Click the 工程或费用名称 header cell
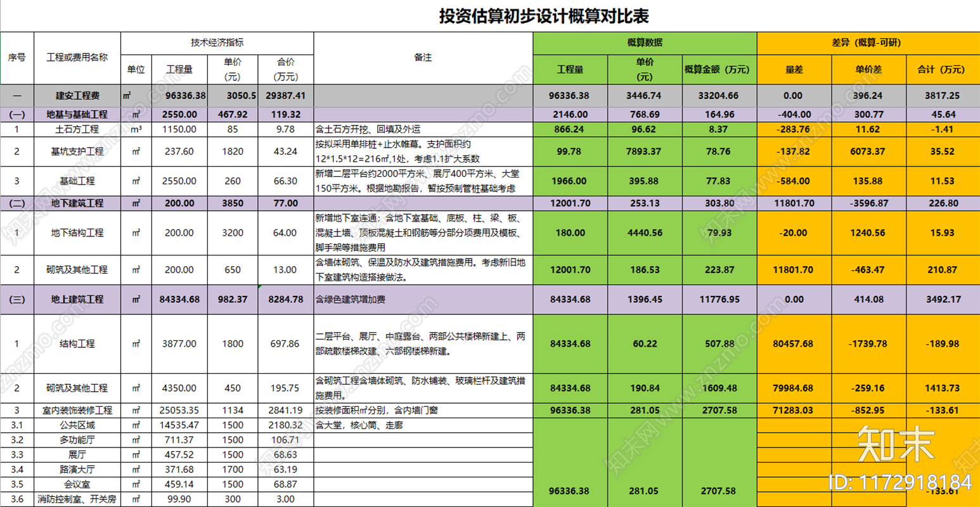980x507 pixels. [77, 58]
